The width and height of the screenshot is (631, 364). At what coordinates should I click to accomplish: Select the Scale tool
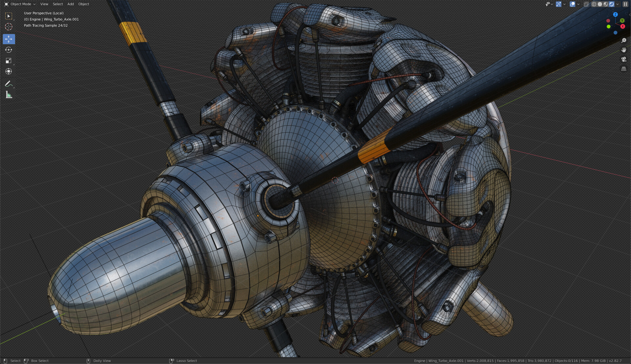[x=9, y=60]
